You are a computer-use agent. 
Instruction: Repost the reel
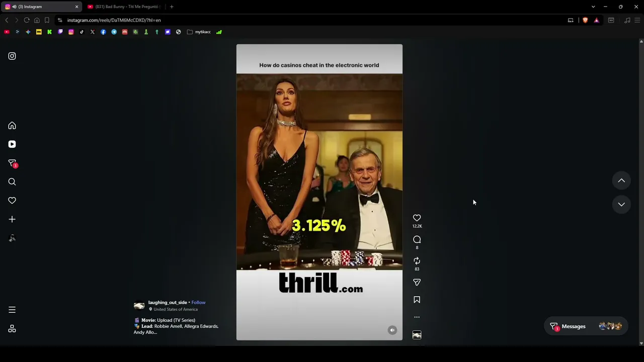click(x=417, y=260)
